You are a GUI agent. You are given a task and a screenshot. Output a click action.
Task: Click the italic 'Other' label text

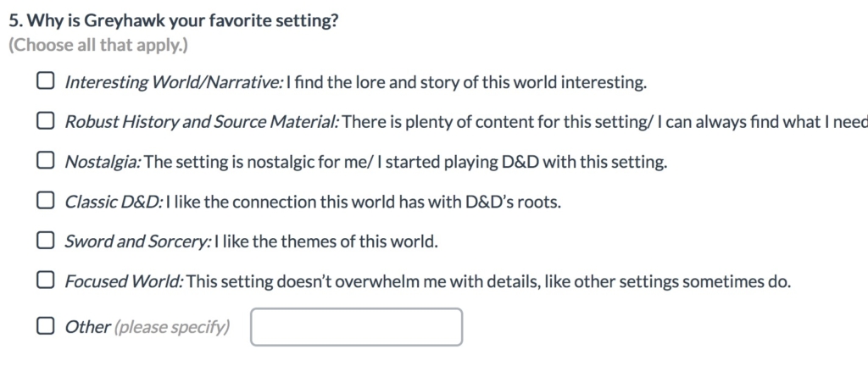[x=87, y=327]
